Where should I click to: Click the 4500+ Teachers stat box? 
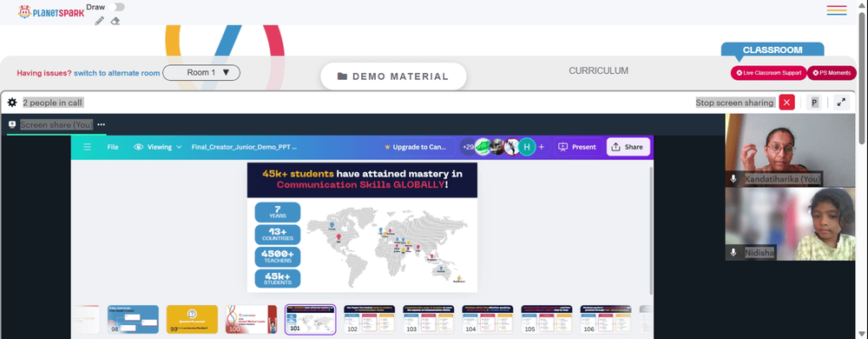[x=278, y=256]
